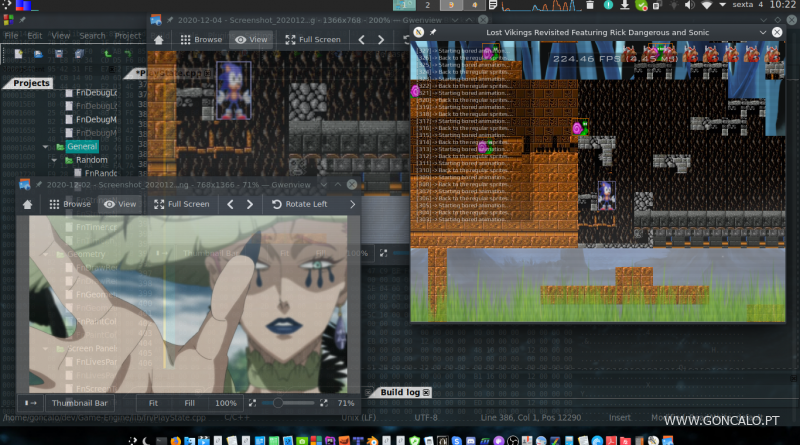800x445 pixels.
Task: Expand more toolbar actions in lower Gwenview
Action: (353, 204)
